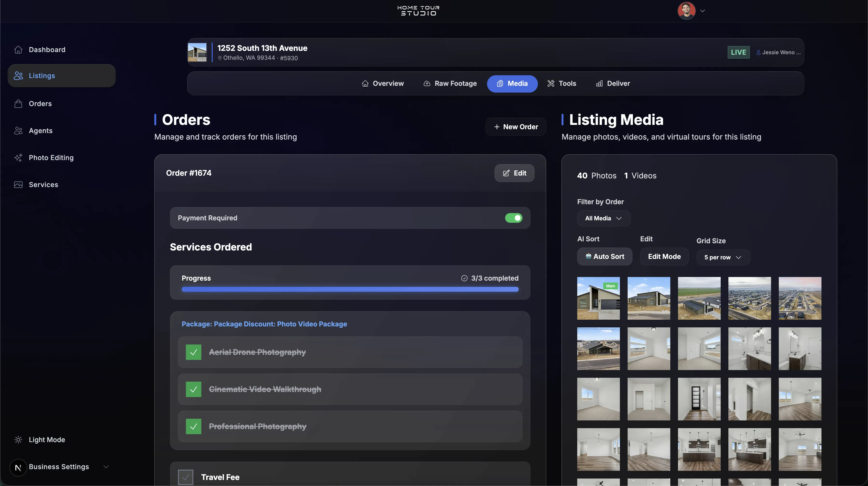Open the Tools tab wrench icon
868x486 pixels.
click(x=551, y=83)
